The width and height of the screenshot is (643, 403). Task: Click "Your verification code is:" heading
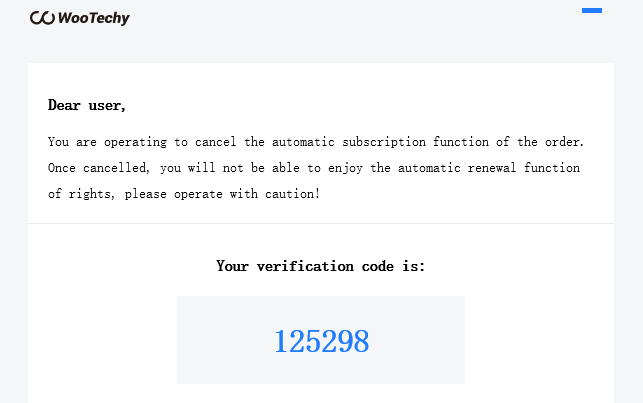point(321,266)
